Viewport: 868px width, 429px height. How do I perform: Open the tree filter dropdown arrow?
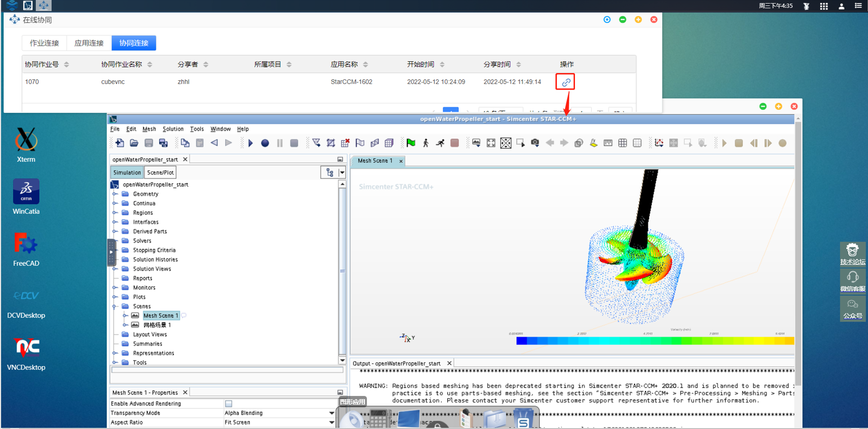(x=342, y=172)
